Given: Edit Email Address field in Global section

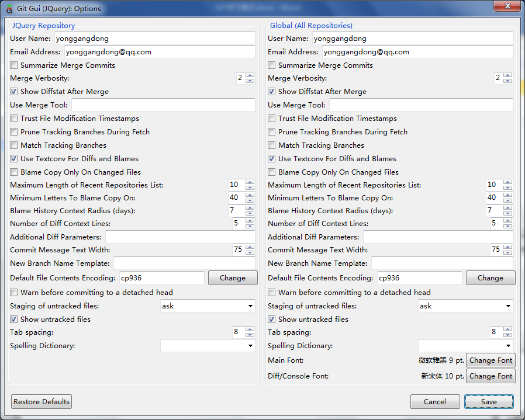Looking at the screenshot, I should click(417, 52).
